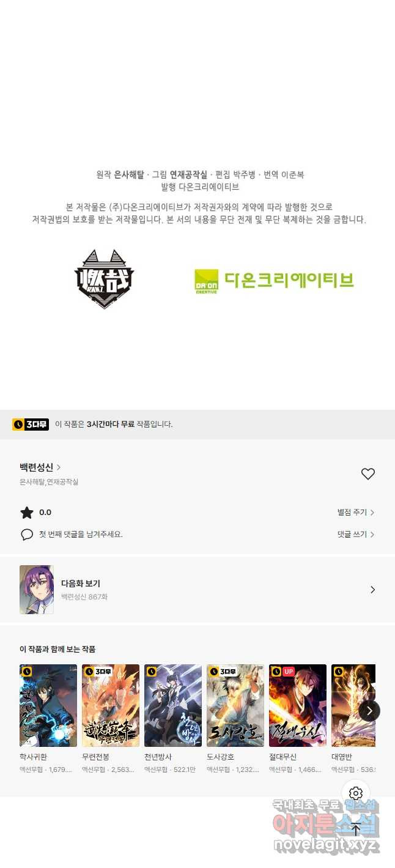Click the star rating icon

click(x=27, y=513)
